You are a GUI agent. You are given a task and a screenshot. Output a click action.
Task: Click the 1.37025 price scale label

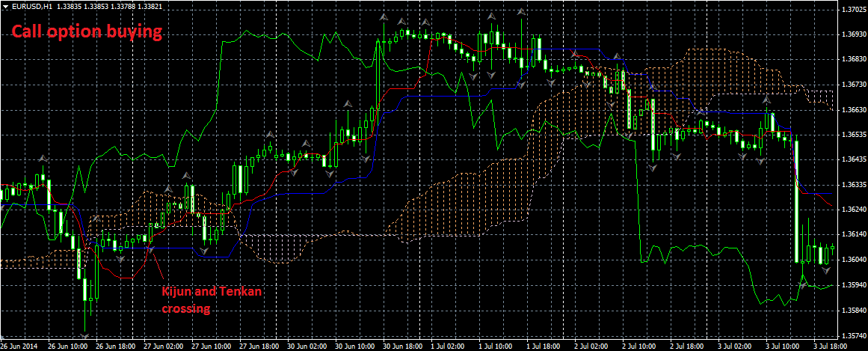[853, 10]
